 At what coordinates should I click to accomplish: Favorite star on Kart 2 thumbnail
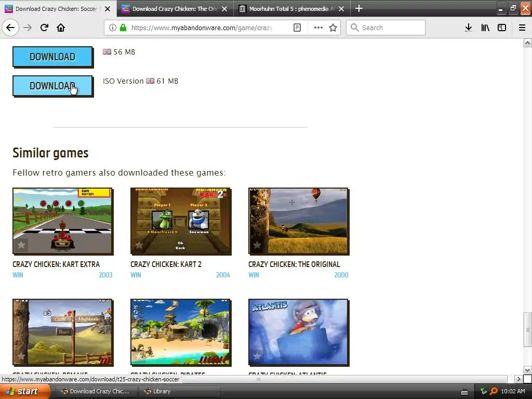[x=139, y=245]
